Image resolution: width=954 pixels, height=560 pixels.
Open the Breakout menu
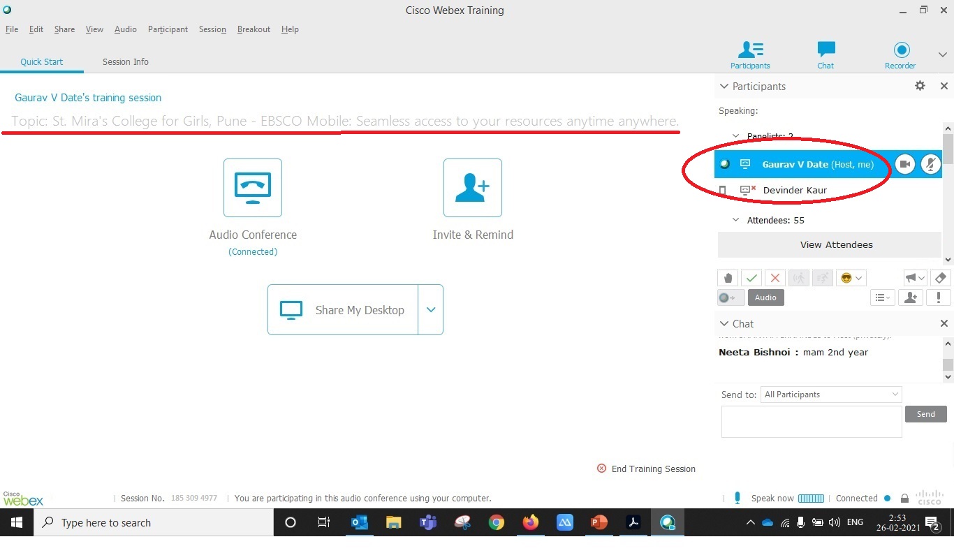coord(254,29)
